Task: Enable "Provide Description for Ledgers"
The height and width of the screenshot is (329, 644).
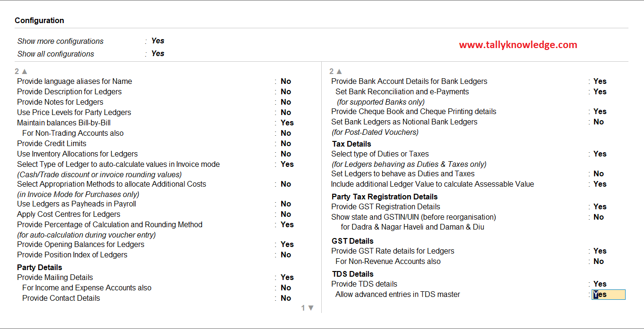Action: point(286,91)
